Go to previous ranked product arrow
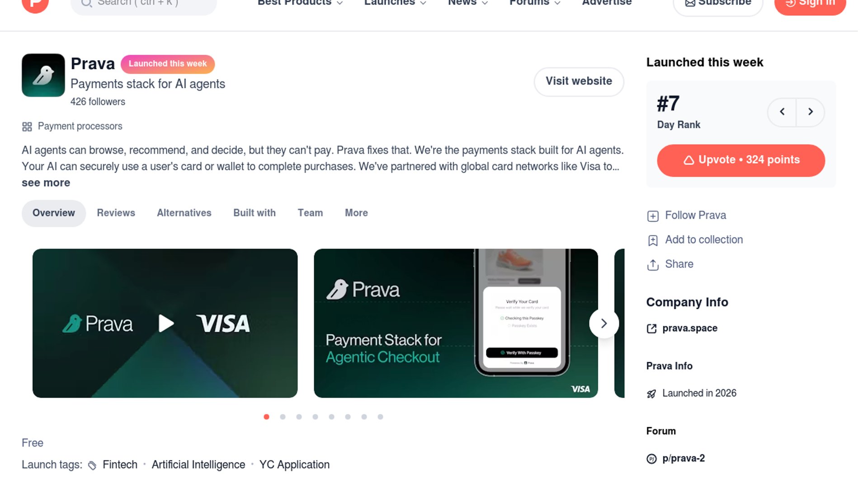Viewport: 868px width, 488px height. point(782,112)
